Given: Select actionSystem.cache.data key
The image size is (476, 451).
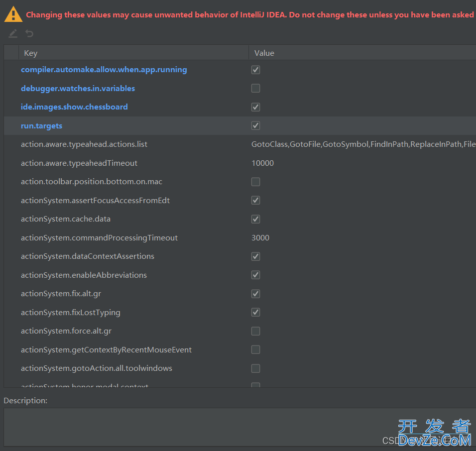Looking at the screenshot, I should pyautogui.click(x=66, y=219).
